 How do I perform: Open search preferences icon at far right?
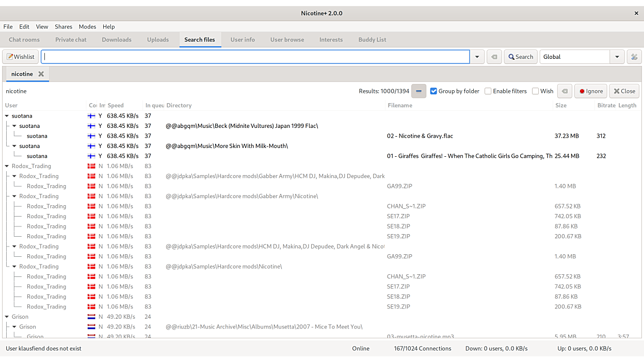pos(634,57)
